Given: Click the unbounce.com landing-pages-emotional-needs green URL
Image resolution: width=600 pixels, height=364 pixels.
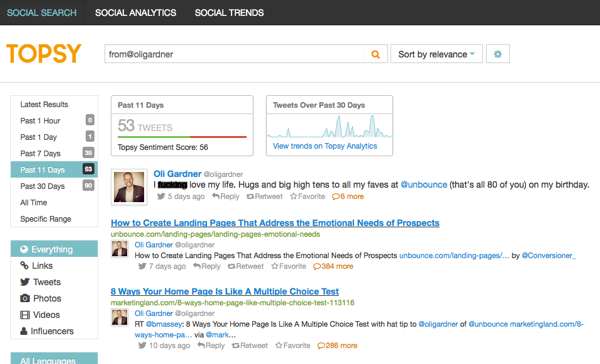Looking at the screenshot, I should click(215, 234).
